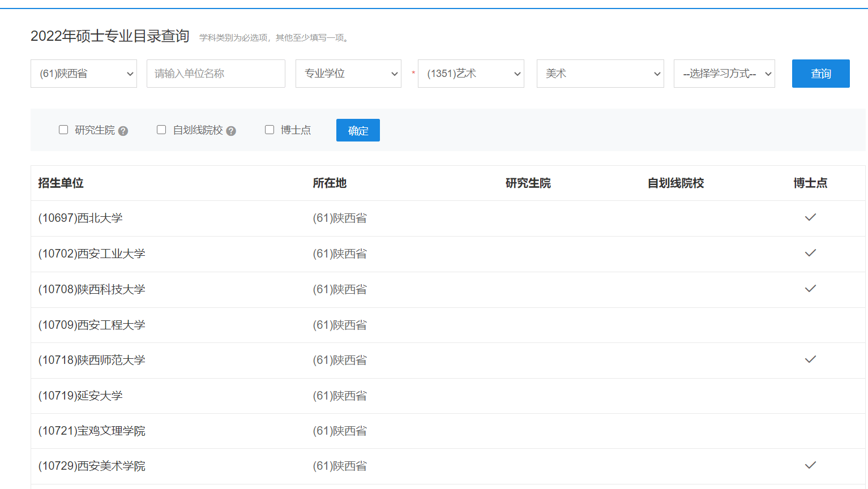Enable the 博士点 filter checkbox
The height and width of the screenshot is (489, 868).
coord(269,130)
